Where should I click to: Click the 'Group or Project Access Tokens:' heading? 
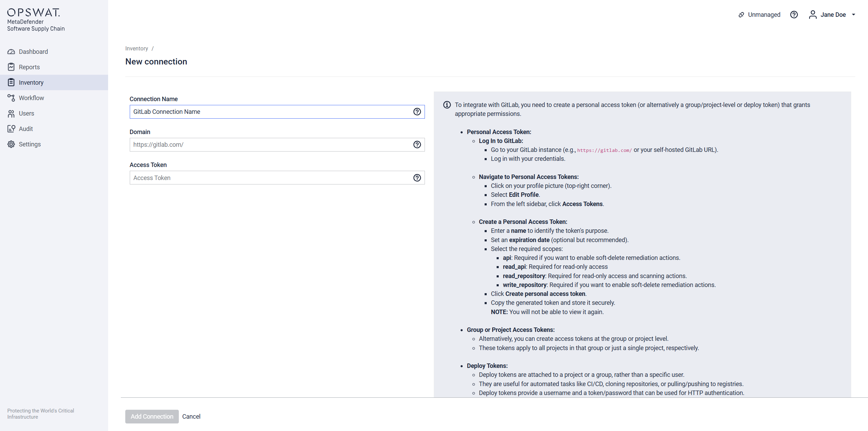click(511, 330)
